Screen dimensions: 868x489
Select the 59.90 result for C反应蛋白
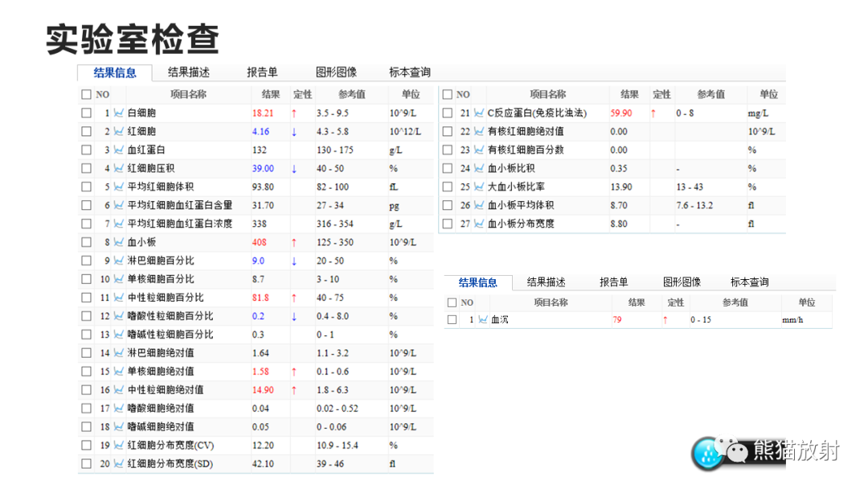tap(621, 113)
